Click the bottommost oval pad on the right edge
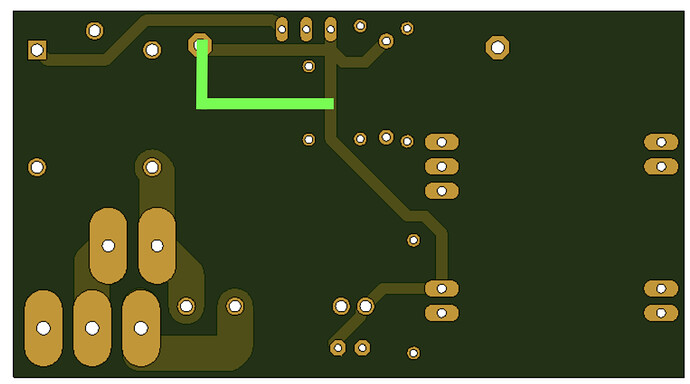The width and height of the screenshot is (690, 384). 661,313
